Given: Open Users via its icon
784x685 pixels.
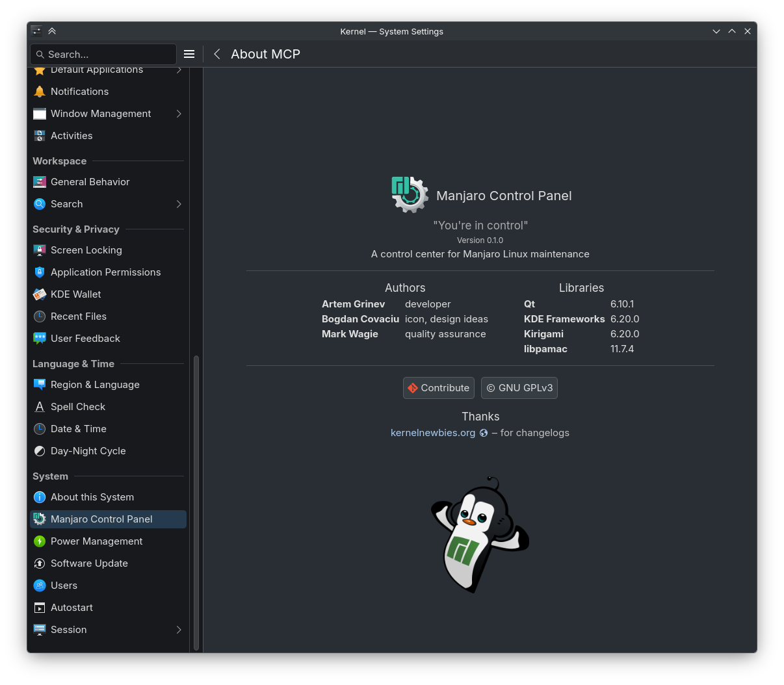Looking at the screenshot, I should 40,586.
